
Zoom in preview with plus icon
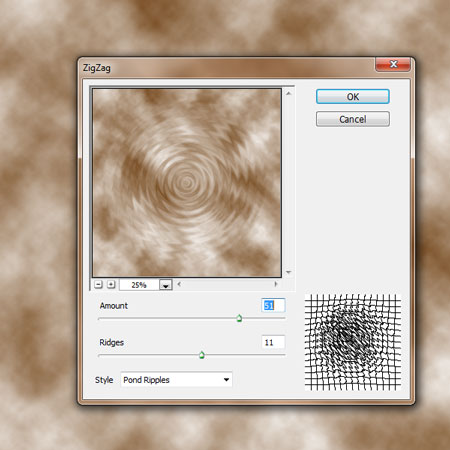pos(111,284)
